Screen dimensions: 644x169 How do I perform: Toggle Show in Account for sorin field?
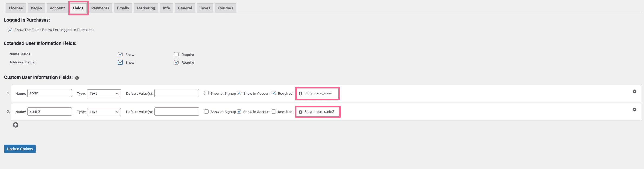[x=239, y=93]
